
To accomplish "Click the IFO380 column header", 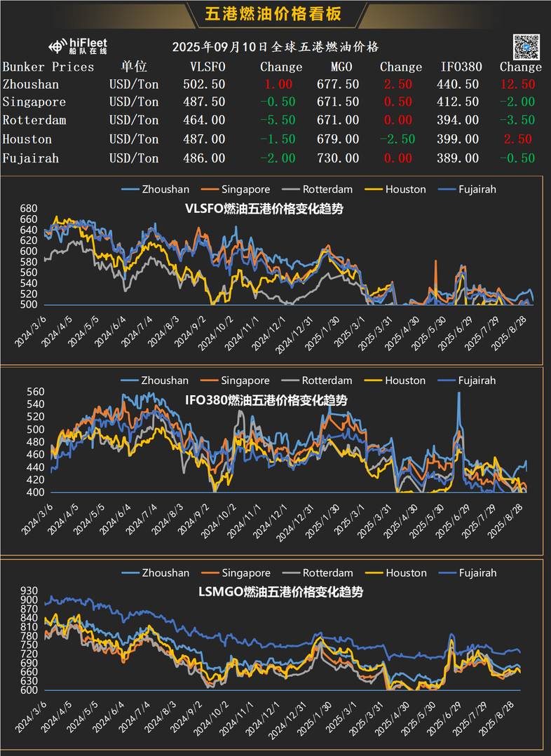I will (x=461, y=67).
